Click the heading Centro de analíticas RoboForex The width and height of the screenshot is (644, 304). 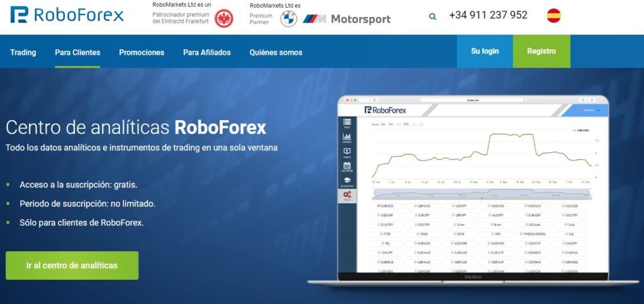(x=136, y=127)
